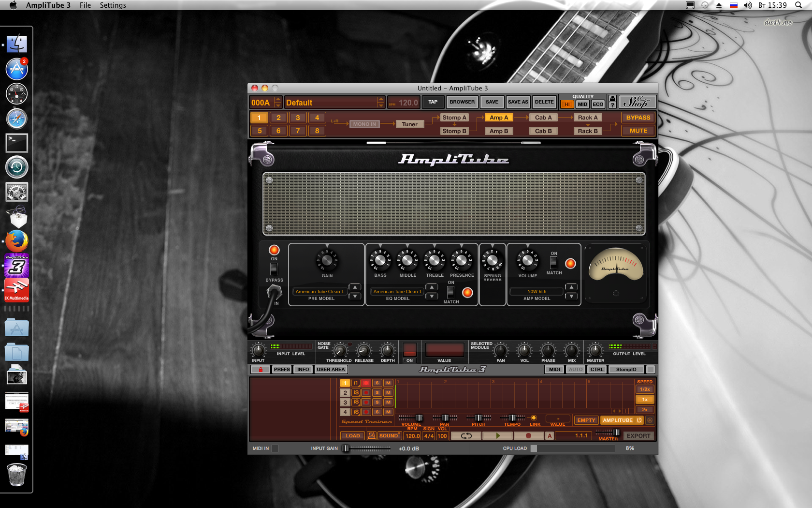Click the BPM 120.0 field in the recorder

point(412,435)
